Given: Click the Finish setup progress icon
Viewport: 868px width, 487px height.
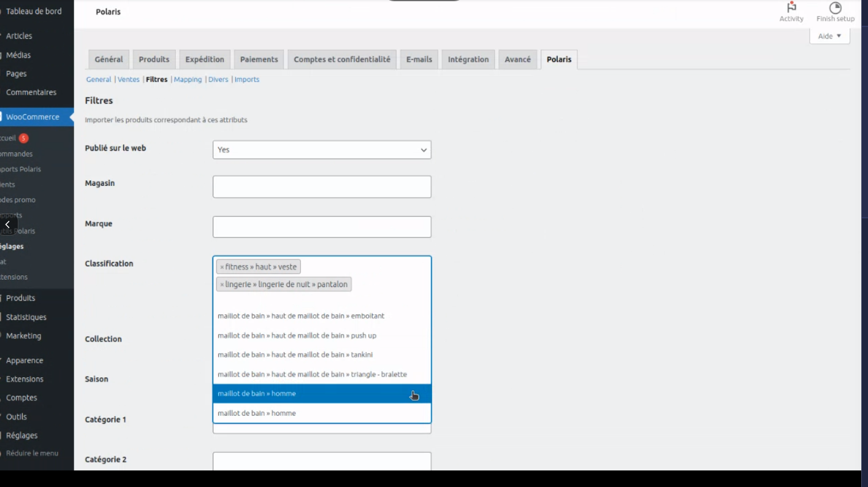Looking at the screenshot, I should (835, 9).
